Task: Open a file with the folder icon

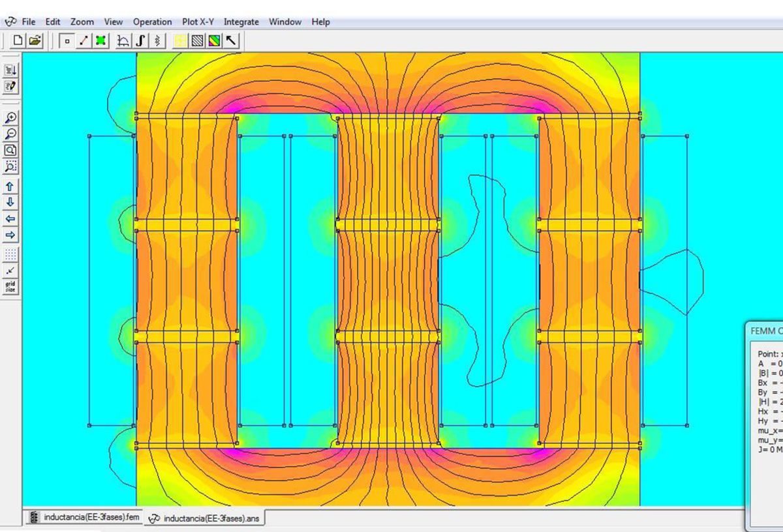Action: tap(35, 41)
